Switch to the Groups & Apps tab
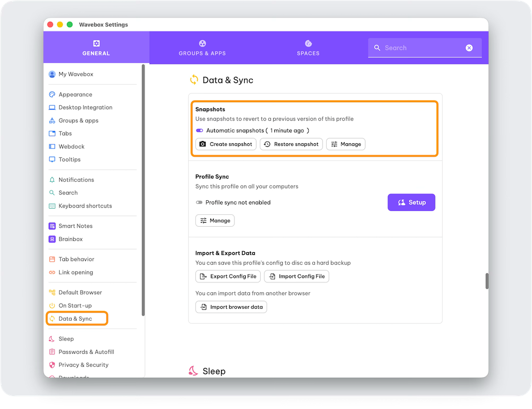This screenshot has width=532, height=409. tap(202, 48)
